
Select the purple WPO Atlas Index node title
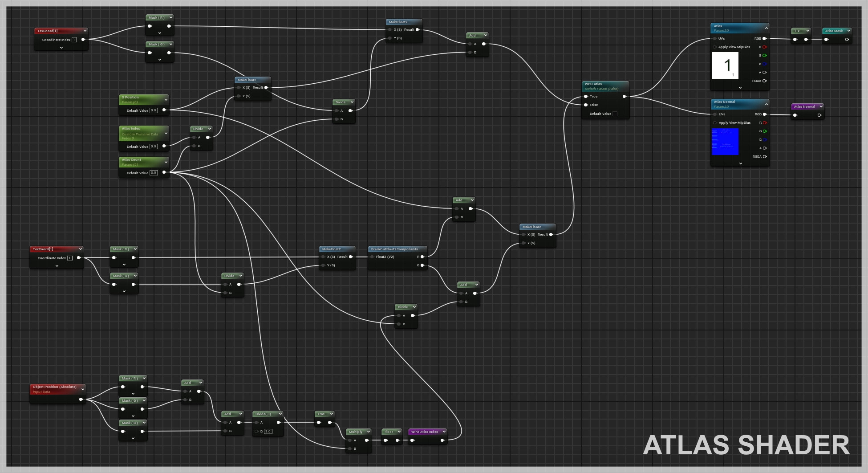click(x=424, y=432)
